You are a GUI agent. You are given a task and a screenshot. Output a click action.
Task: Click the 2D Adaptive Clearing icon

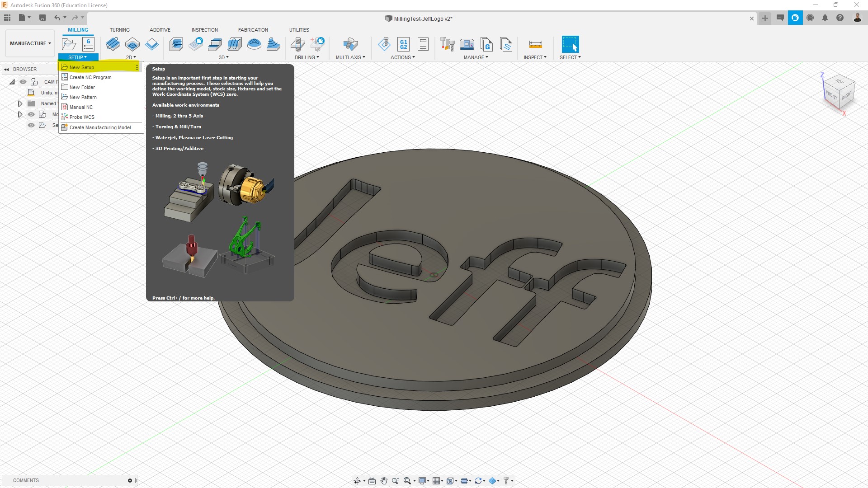pyautogui.click(x=113, y=44)
